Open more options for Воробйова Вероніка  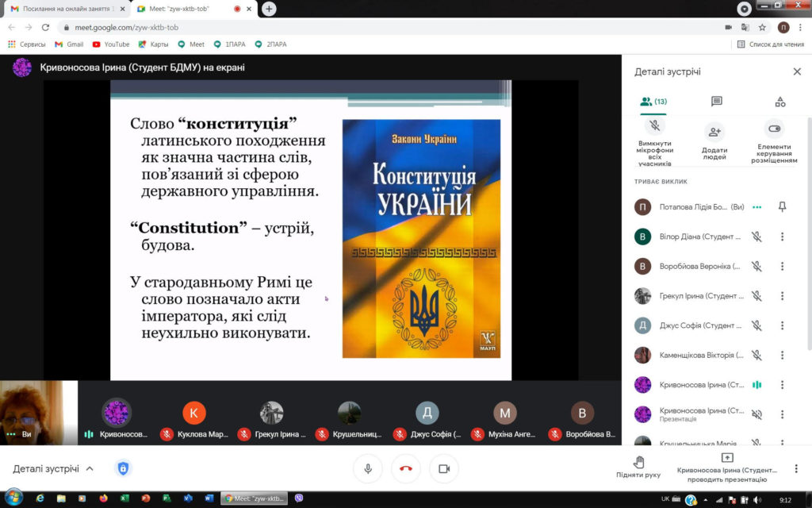click(x=782, y=267)
